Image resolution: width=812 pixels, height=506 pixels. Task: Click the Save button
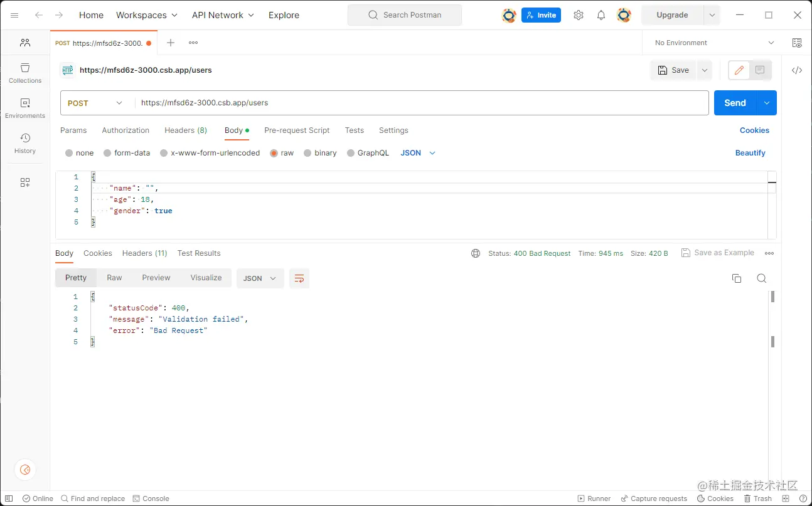[x=674, y=70]
